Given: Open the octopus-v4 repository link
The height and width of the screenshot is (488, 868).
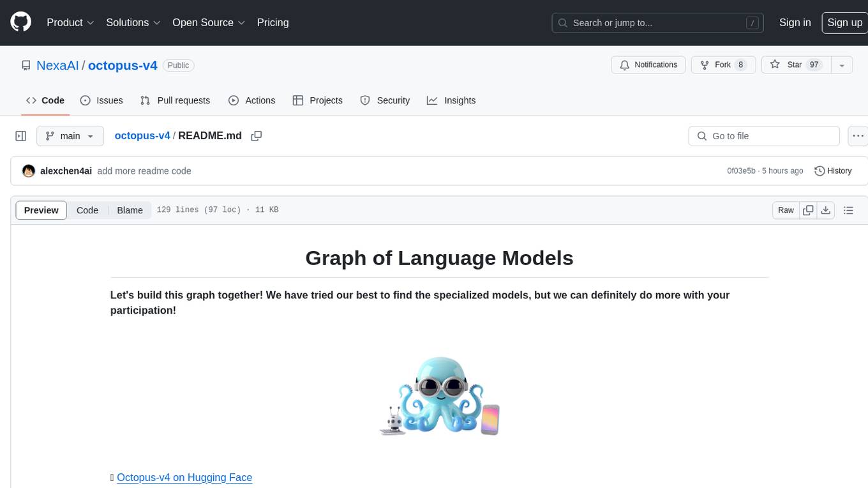Looking at the screenshot, I should pyautogui.click(x=123, y=65).
